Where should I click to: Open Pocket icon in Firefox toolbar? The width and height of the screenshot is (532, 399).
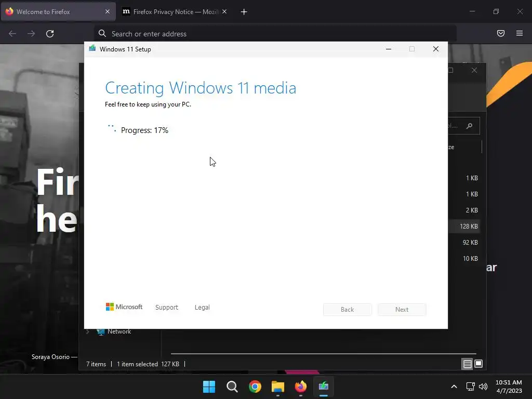[x=501, y=33]
